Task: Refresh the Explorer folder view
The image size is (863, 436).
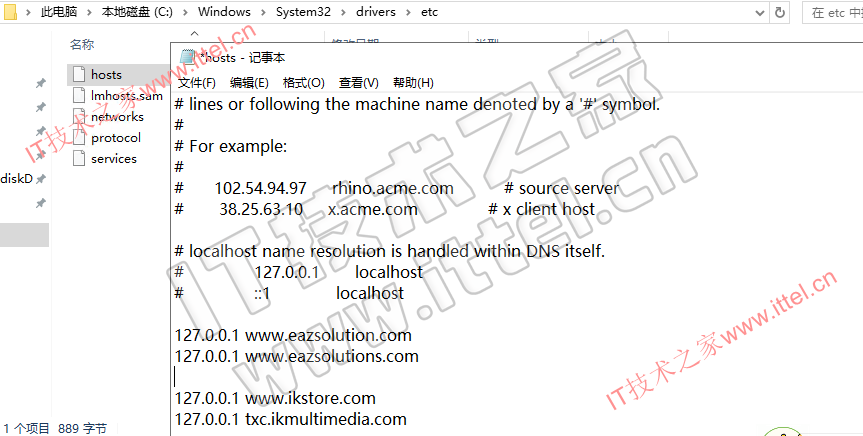Action: 779,13
